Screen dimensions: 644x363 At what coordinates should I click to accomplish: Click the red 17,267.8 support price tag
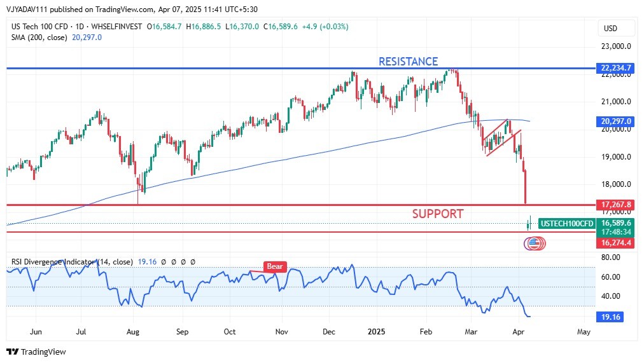[615, 205]
